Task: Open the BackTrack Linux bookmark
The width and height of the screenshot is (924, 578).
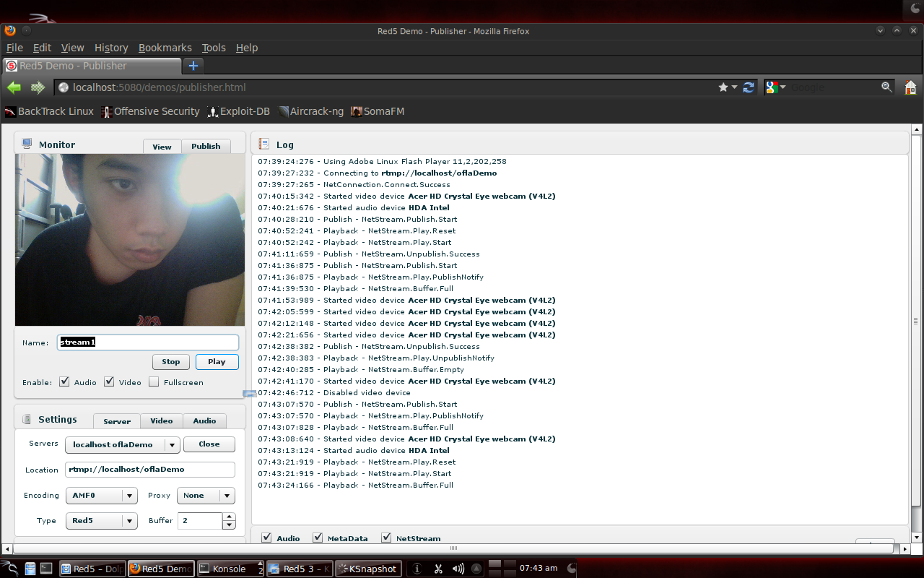Action: [x=50, y=111]
